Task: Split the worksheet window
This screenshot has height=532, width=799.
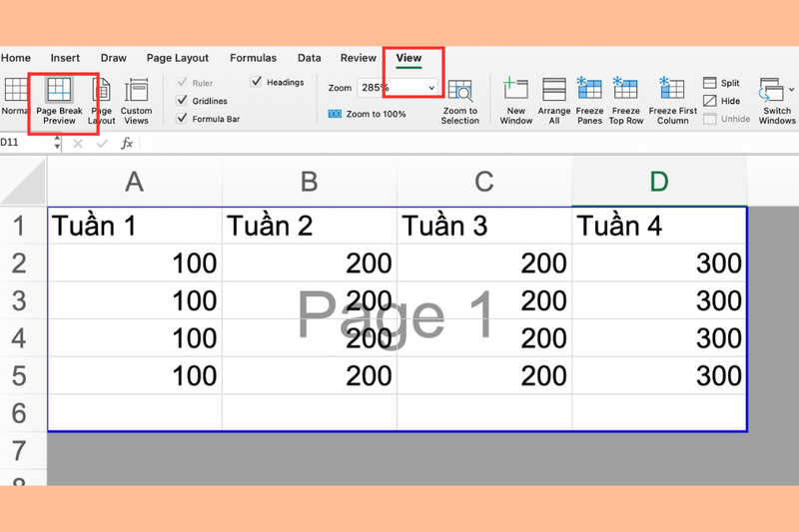Action: [x=721, y=83]
